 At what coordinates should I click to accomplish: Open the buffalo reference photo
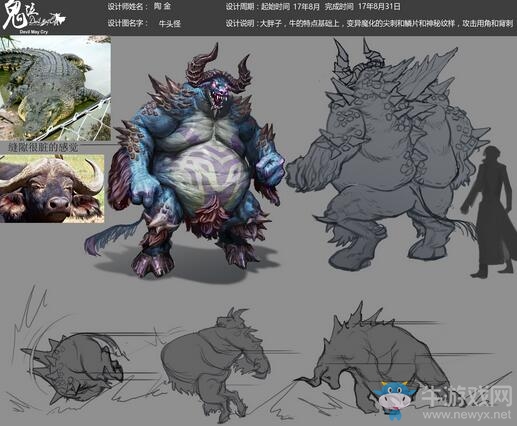coord(52,188)
